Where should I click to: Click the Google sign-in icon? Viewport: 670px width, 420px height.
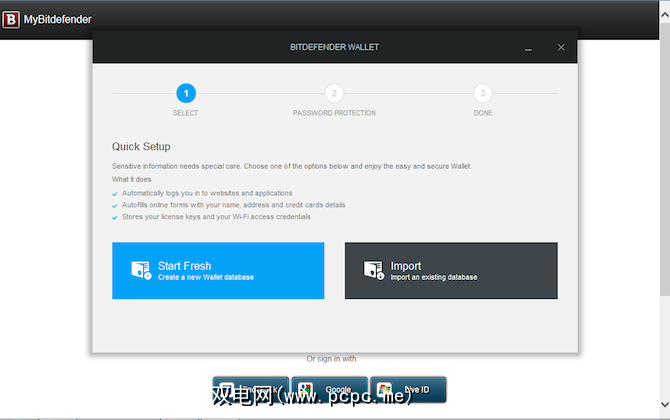[x=305, y=390]
